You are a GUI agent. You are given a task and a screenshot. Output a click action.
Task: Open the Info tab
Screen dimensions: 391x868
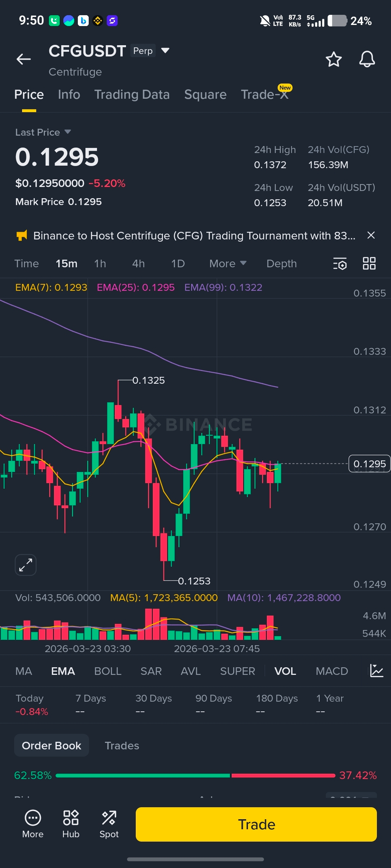click(69, 95)
